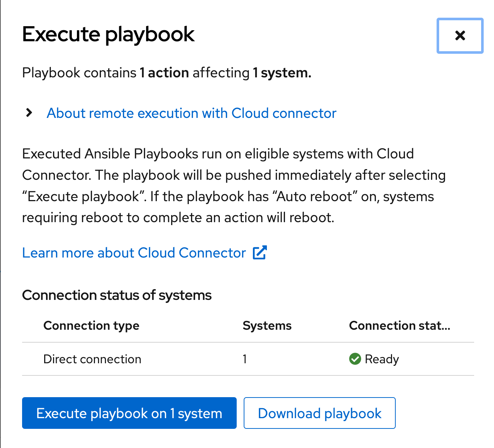Open About remote execution with Cloud connector
Screen dimensions: 494x448
tap(191, 113)
